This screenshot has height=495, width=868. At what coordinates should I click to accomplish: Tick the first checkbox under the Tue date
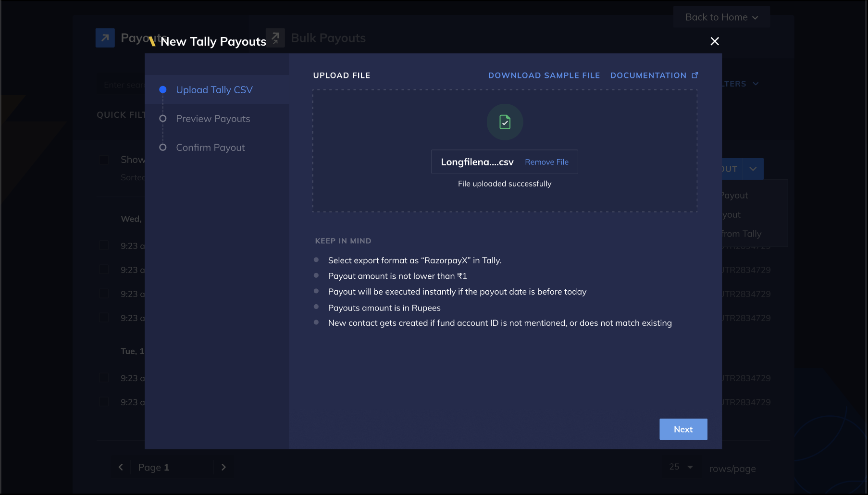click(104, 378)
